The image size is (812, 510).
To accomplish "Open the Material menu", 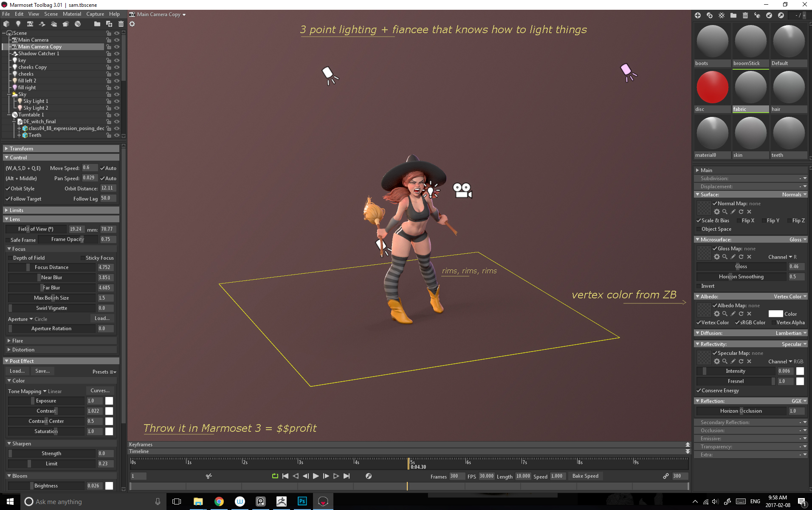I will (72, 14).
